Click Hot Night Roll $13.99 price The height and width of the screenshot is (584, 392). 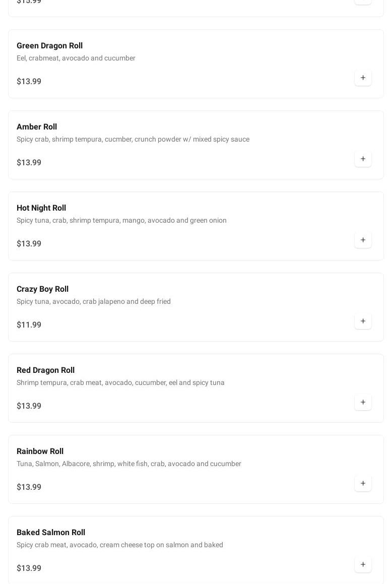tap(29, 244)
